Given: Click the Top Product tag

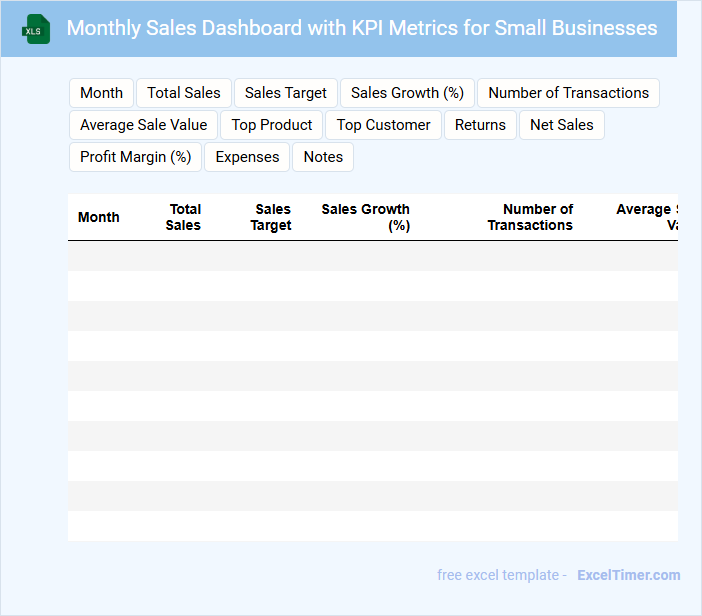Looking at the screenshot, I should (x=272, y=125).
